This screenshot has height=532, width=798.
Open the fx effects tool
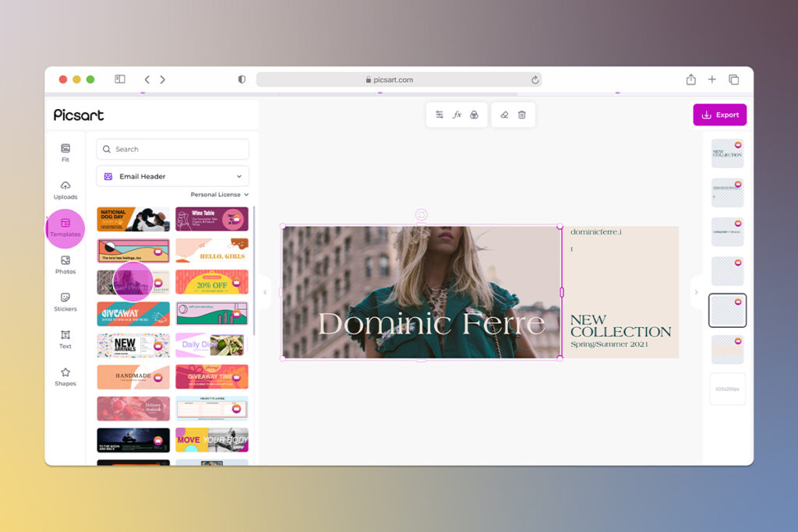(457, 115)
